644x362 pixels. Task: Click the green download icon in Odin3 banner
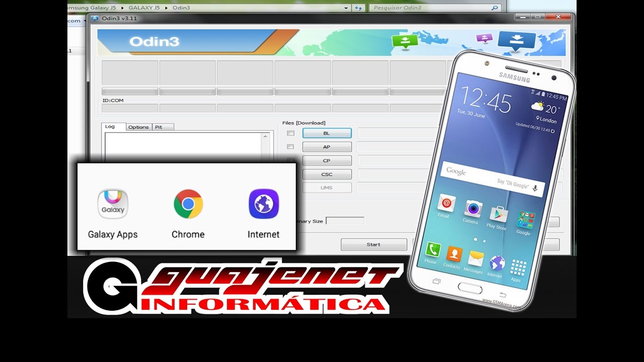click(x=405, y=42)
